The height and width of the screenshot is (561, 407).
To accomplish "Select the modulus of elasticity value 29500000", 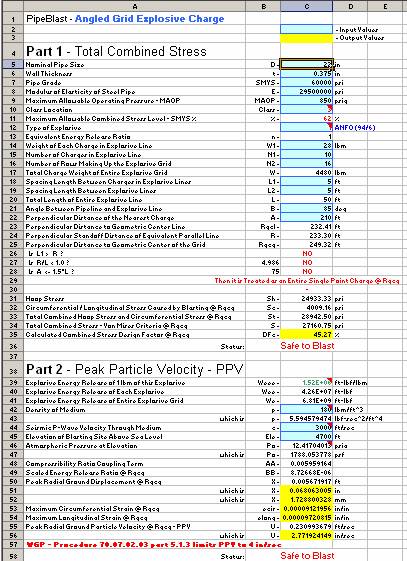I will click(307, 92).
